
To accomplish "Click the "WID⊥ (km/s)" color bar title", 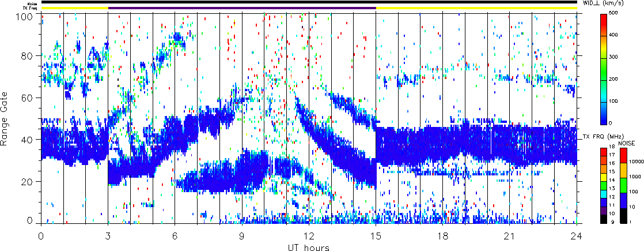I will [604, 3].
